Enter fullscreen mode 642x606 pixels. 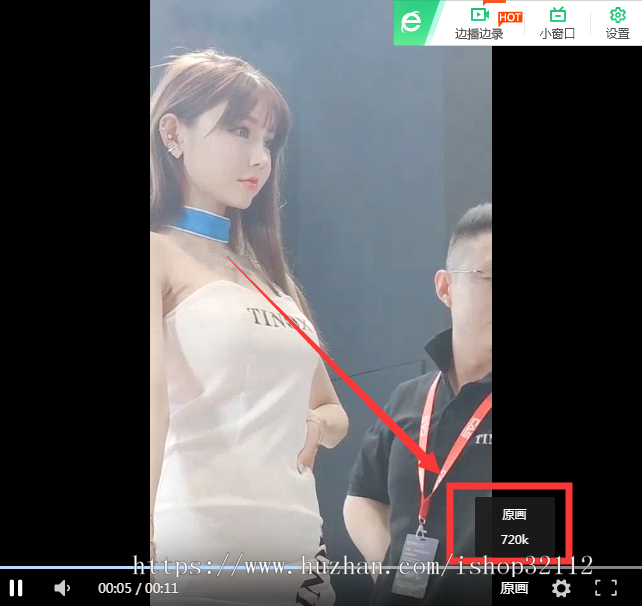point(605,588)
